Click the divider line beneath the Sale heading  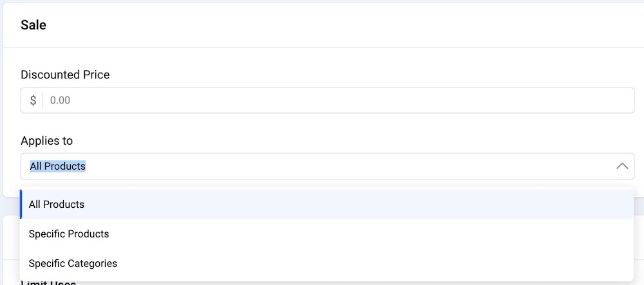[322, 47]
